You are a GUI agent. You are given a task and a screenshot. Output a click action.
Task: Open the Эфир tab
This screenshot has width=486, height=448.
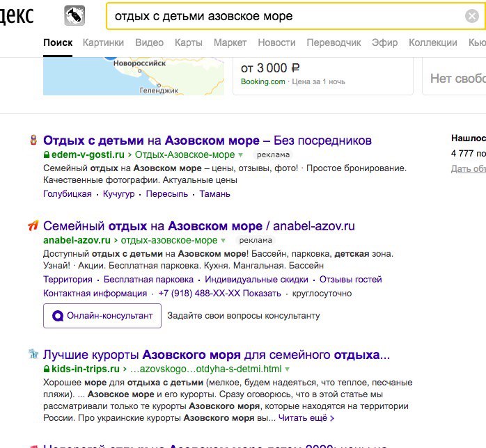click(384, 42)
